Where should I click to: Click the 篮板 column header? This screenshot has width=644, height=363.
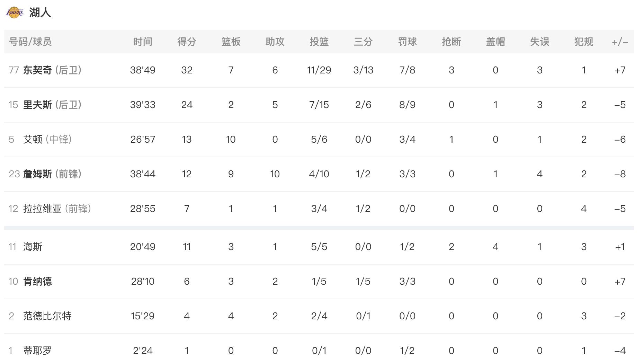click(231, 42)
